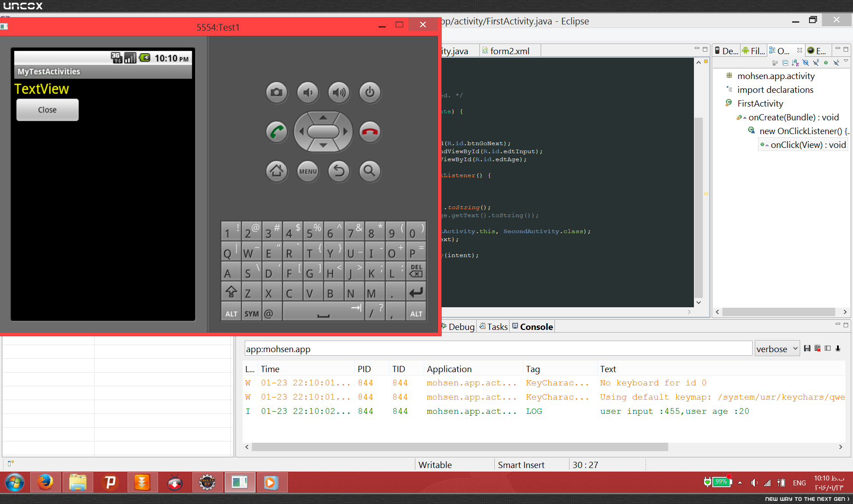Click the D-pad up arrow
The width and height of the screenshot is (853, 504).
tap(323, 118)
